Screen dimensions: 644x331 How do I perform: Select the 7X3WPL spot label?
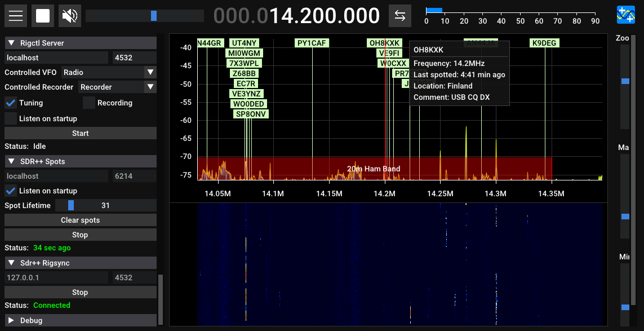click(245, 63)
